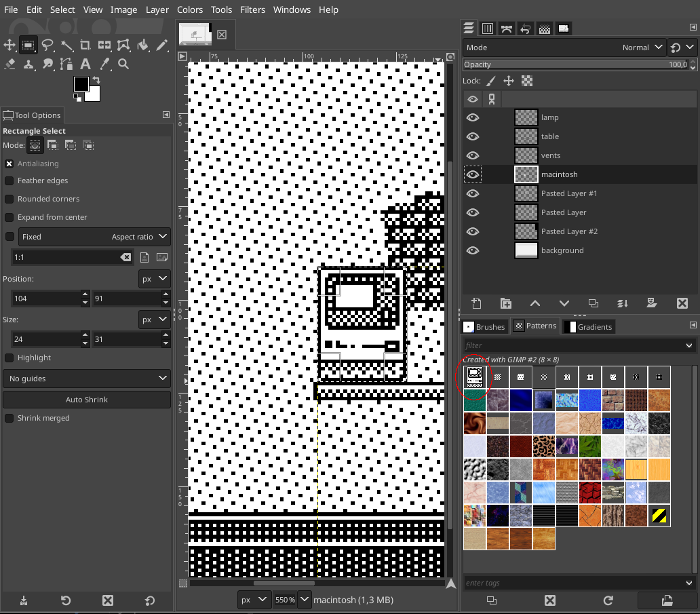Screen dimensions: 700x614
Task: Open the Windows menu
Action: pos(292,9)
